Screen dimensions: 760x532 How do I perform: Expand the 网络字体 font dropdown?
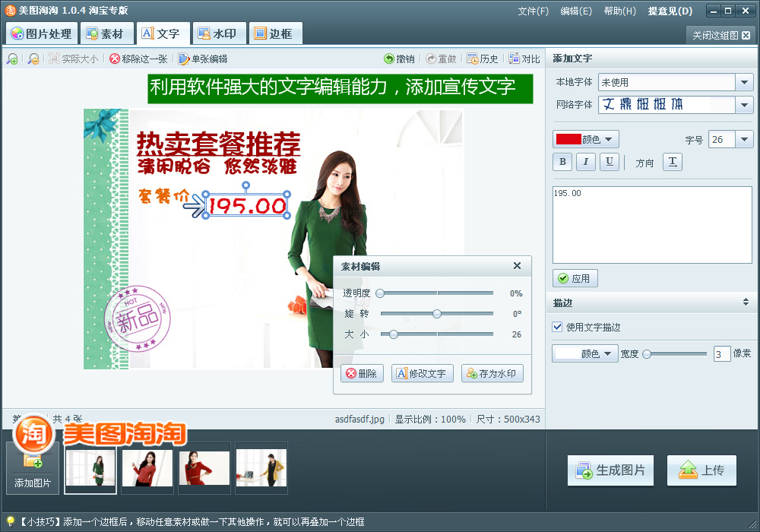tap(744, 105)
